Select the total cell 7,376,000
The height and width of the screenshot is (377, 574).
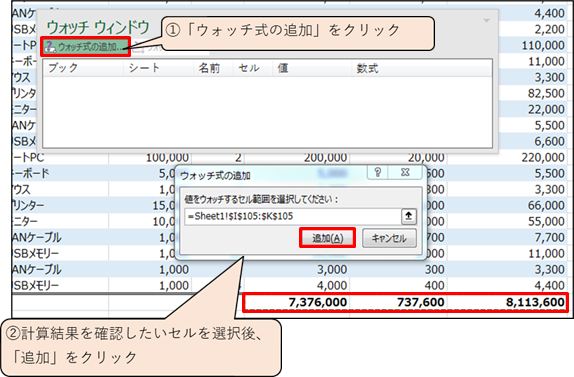point(297,302)
